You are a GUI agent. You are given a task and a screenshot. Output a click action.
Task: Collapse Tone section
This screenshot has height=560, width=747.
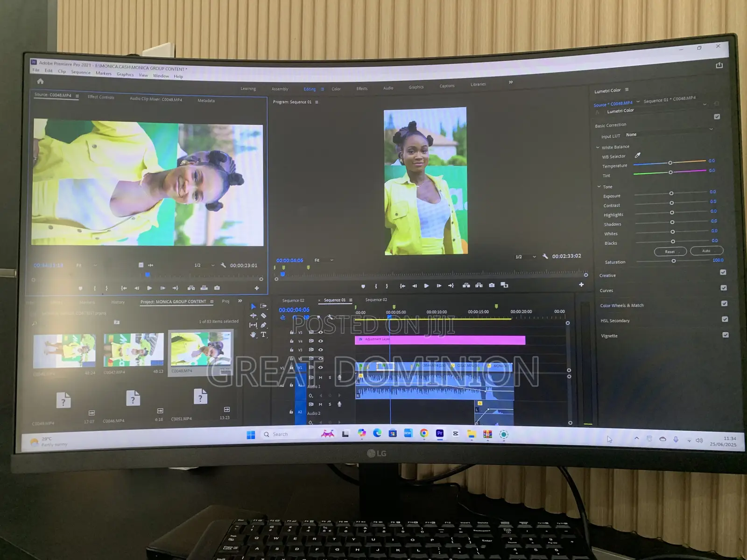click(599, 187)
